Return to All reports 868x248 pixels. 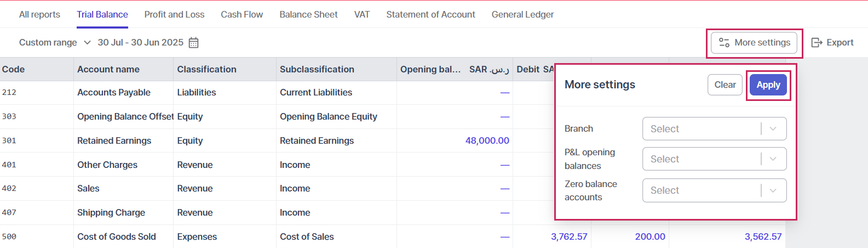pos(39,15)
